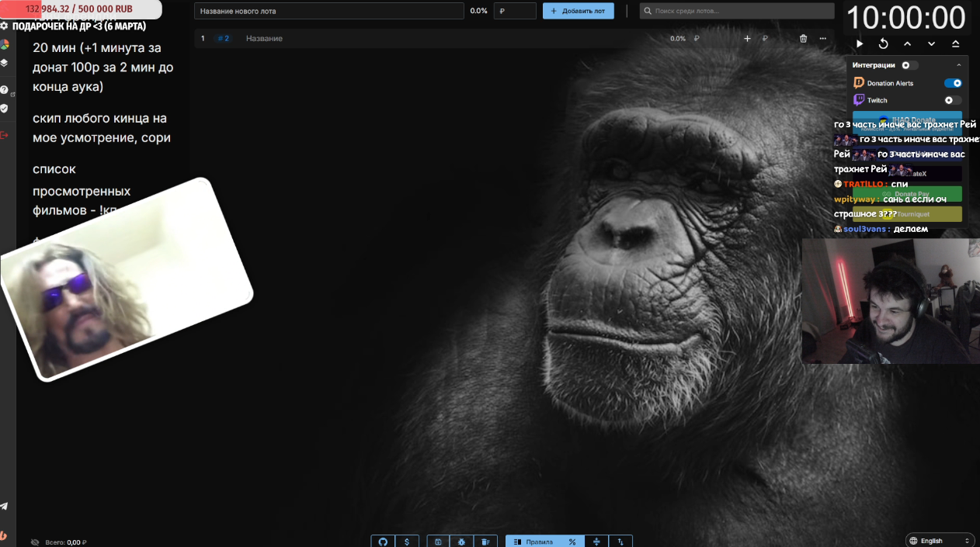
Task: Click the 10:00:00 timer display
Action: 906,18
